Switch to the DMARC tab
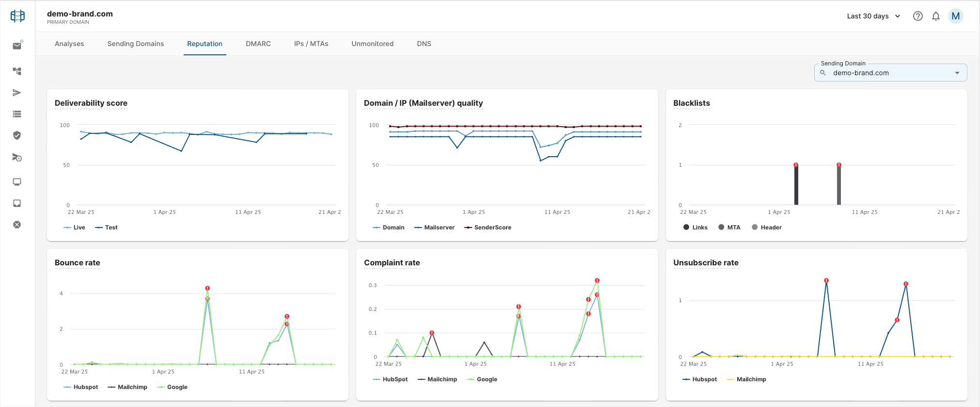Image resolution: width=980 pixels, height=407 pixels. 258,44
